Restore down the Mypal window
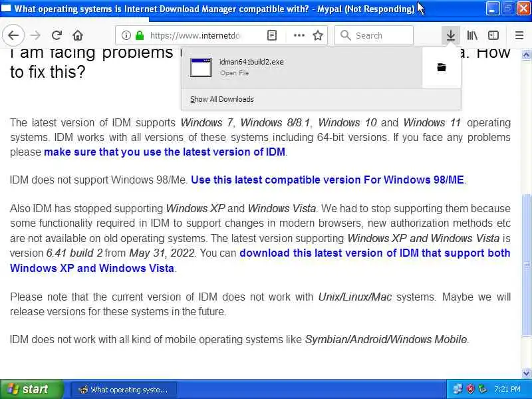Screen dimensions: 532x399 [507, 9]
